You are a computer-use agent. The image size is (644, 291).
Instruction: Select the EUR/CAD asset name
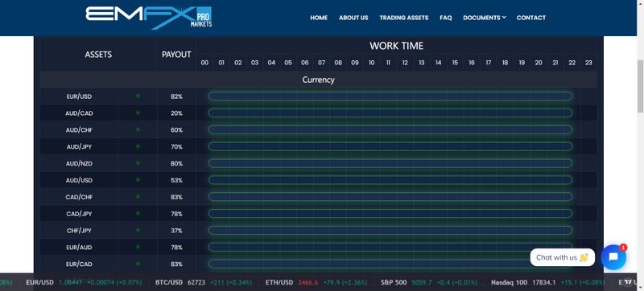79,264
